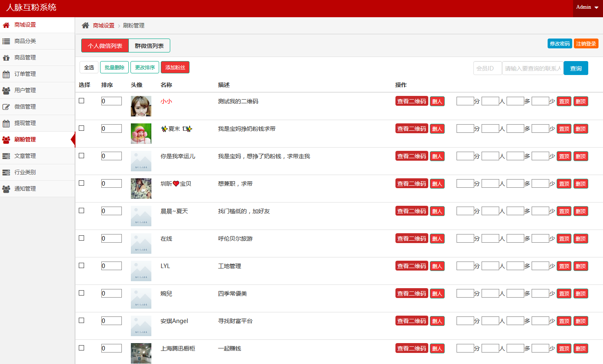Image resolution: width=603 pixels, height=364 pixels.
Task: Click the 商品管理 gift icon in sidebar
Action: tap(6, 58)
